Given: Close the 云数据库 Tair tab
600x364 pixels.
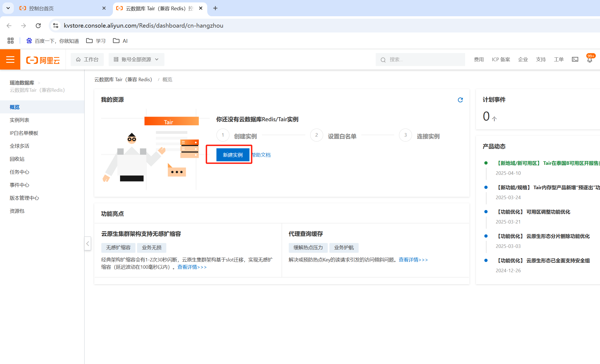Looking at the screenshot, I should [x=201, y=8].
